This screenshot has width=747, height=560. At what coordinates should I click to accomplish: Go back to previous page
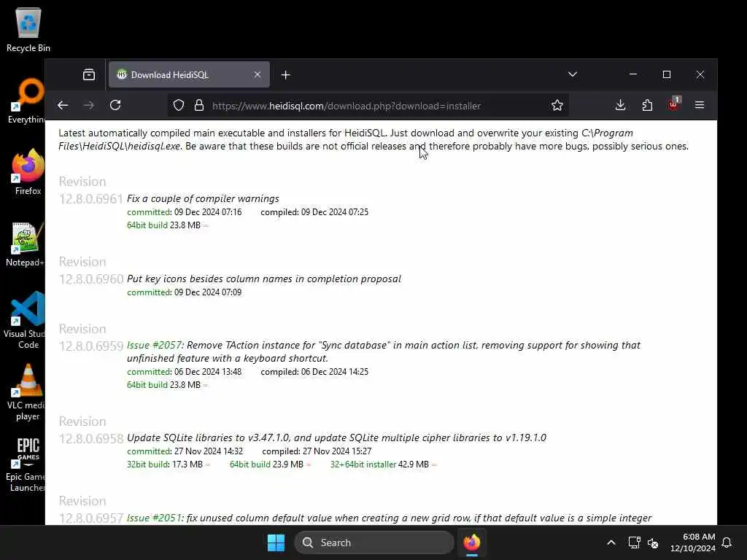tap(63, 105)
